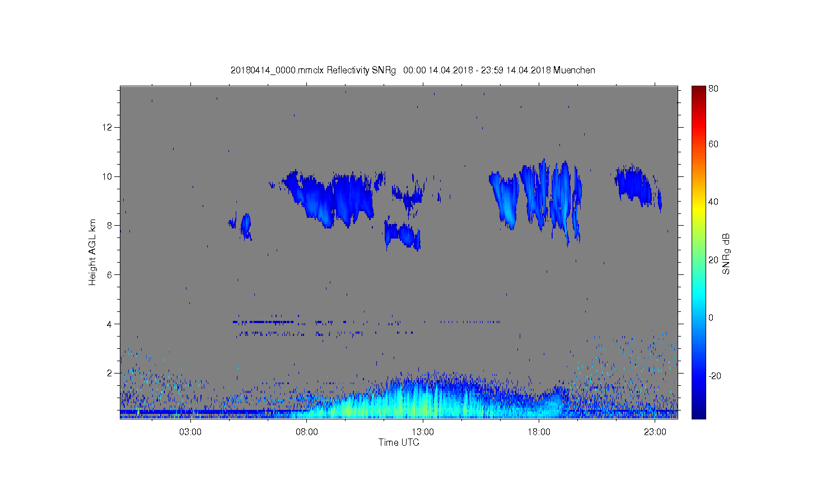Click the small cloud echo near 8 km at 05:00
This screenshot has width=840, height=504.
[x=245, y=226]
